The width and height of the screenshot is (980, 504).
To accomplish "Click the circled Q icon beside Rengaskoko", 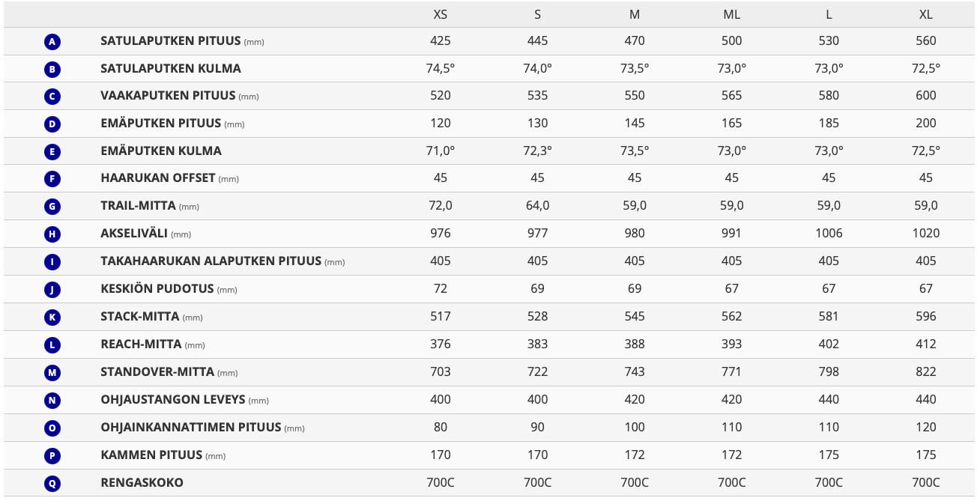I will click(52, 484).
